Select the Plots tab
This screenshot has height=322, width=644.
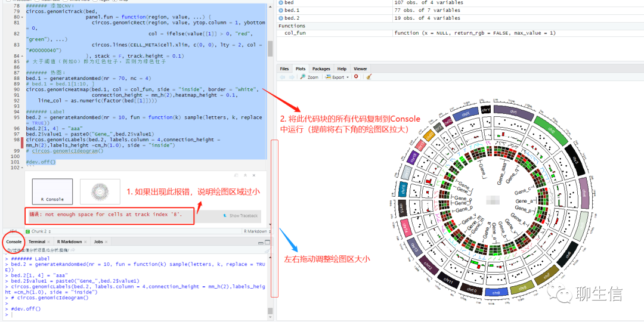301,69
